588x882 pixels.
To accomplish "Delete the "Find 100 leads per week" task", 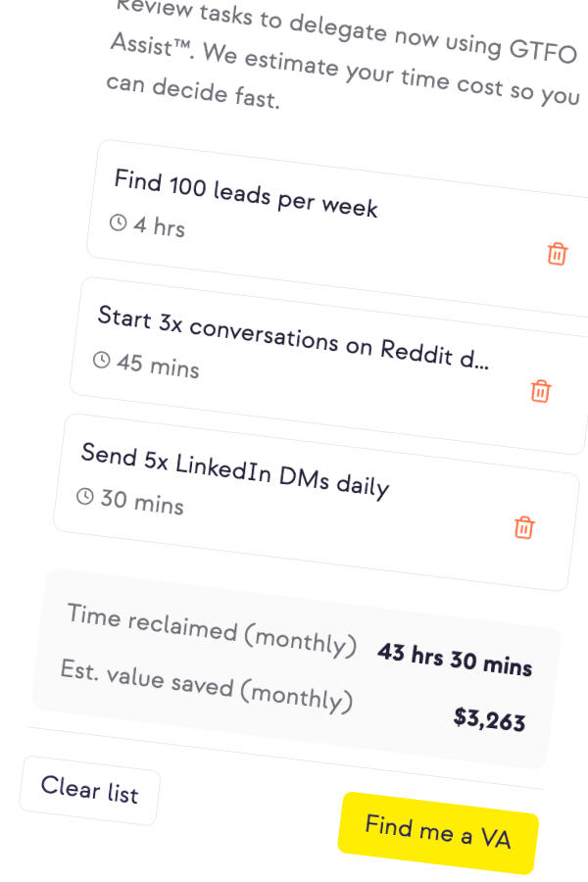I will pyautogui.click(x=557, y=254).
